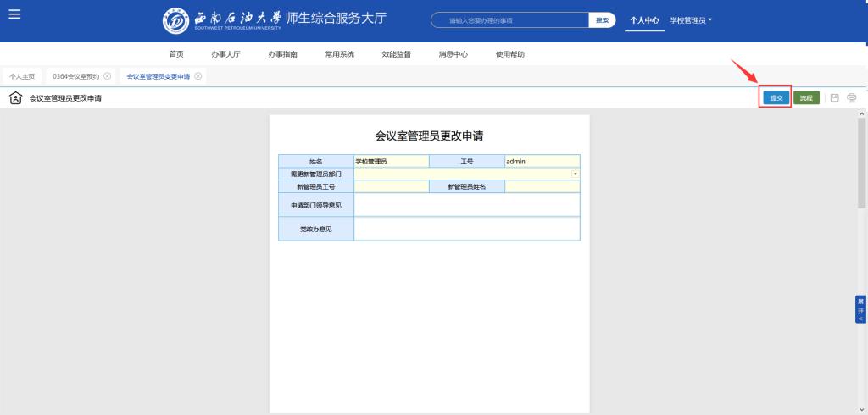The height and width of the screenshot is (415, 868).
Task: Click the home icon beside the form title
Action: click(15, 98)
